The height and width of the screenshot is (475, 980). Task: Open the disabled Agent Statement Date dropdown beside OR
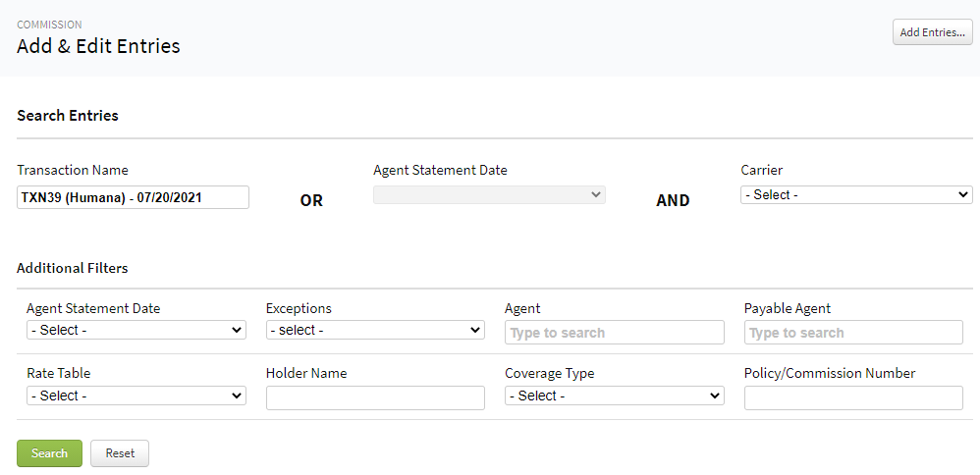pos(489,195)
